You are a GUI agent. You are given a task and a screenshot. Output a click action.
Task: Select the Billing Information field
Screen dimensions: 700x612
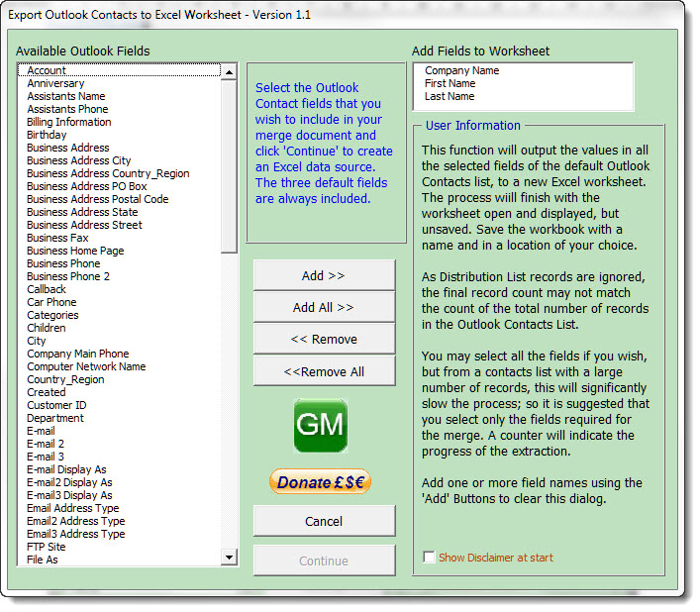(x=119, y=122)
